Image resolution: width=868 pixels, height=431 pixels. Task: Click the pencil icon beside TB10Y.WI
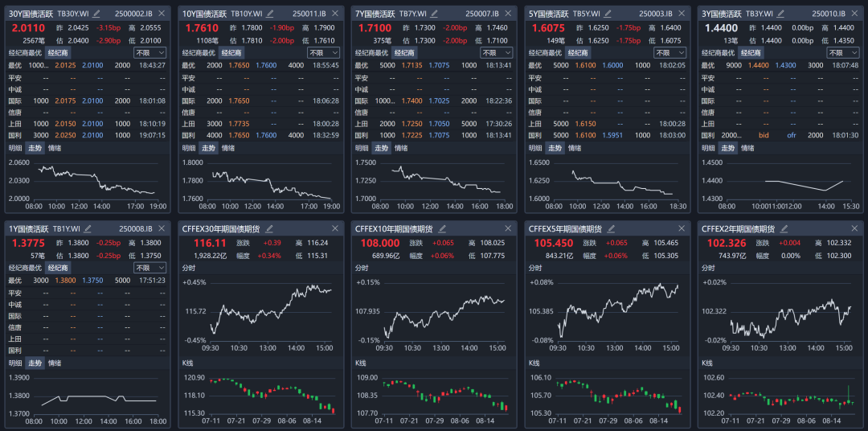[269, 13]
